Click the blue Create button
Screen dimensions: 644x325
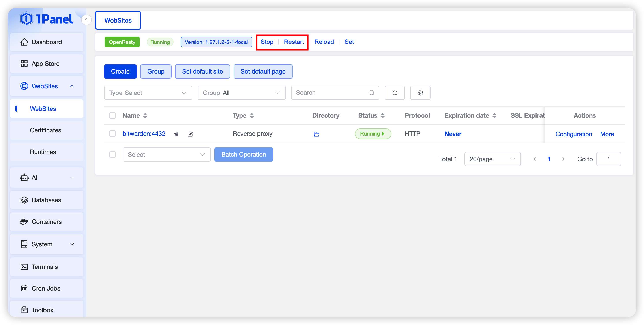pyautogui.click(x=120, y=72)
